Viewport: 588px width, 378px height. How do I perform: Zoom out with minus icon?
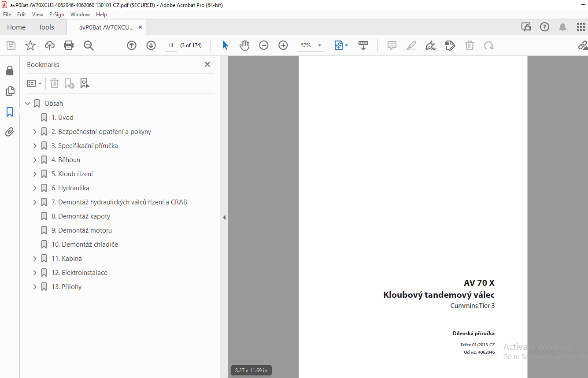click(x=264, y=45)
